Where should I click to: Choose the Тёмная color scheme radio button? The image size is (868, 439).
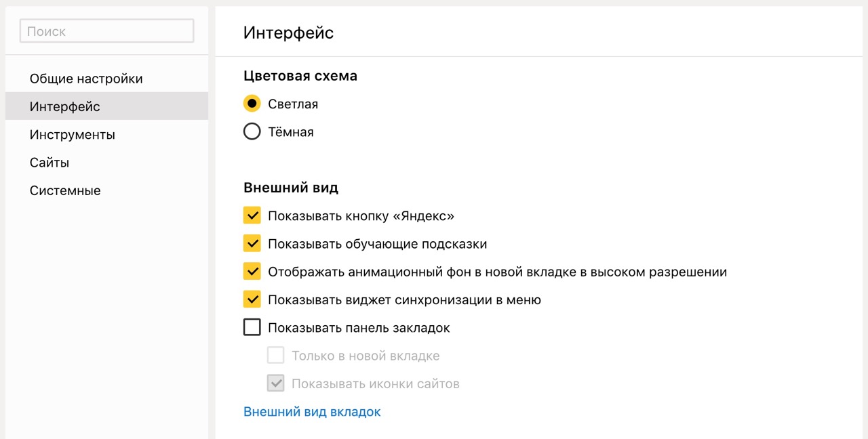click(252, 131)
